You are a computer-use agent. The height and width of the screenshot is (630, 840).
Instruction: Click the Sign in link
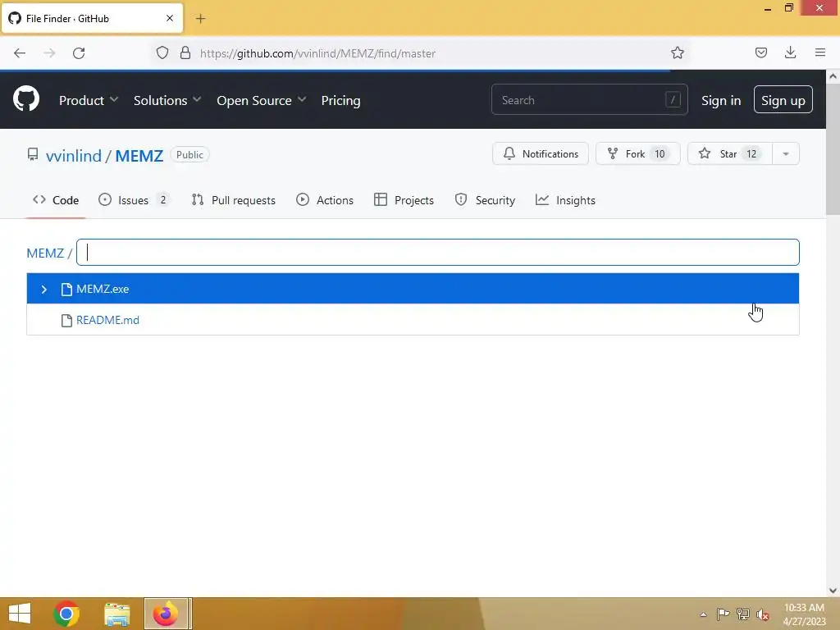tap(721, 100)
